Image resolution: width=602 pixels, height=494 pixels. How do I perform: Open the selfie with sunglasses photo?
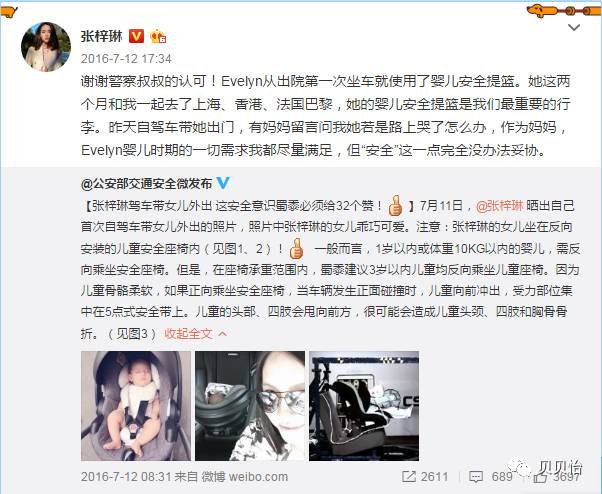(250, 406)
